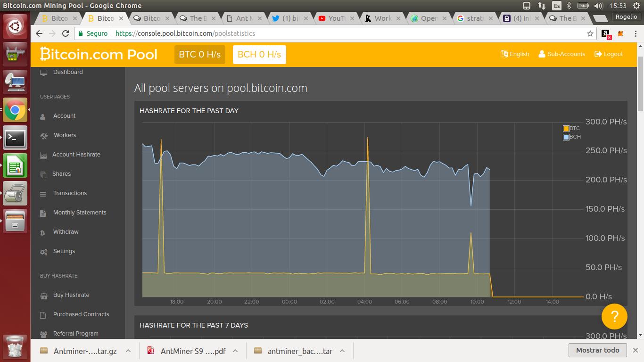This screenshot has height=362, width=644.
Task: Close the downloads bar
Action: click(x=635, y=350)
